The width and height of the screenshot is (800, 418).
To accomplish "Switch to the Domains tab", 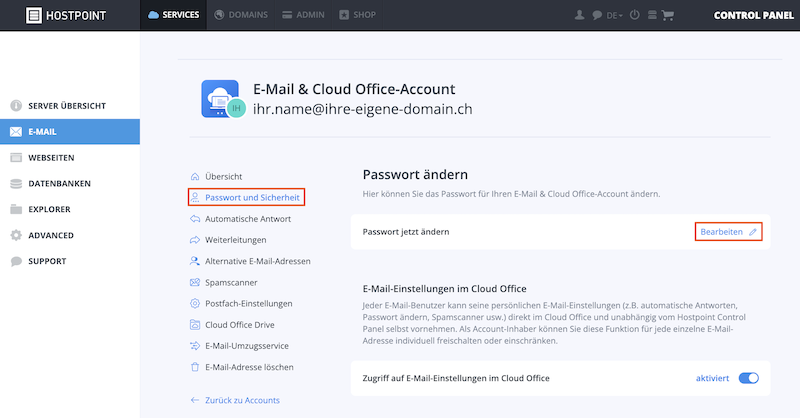I will pyautogui.click(x=241, y=15).
